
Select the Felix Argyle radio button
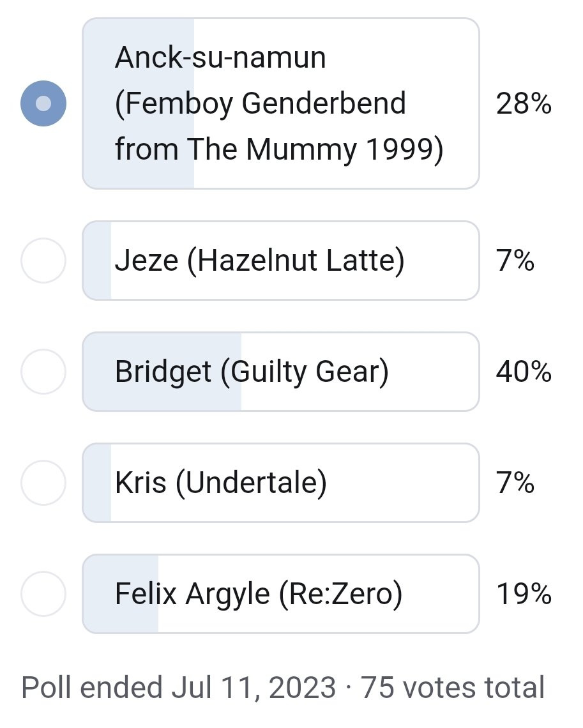(x=43, y=593)
